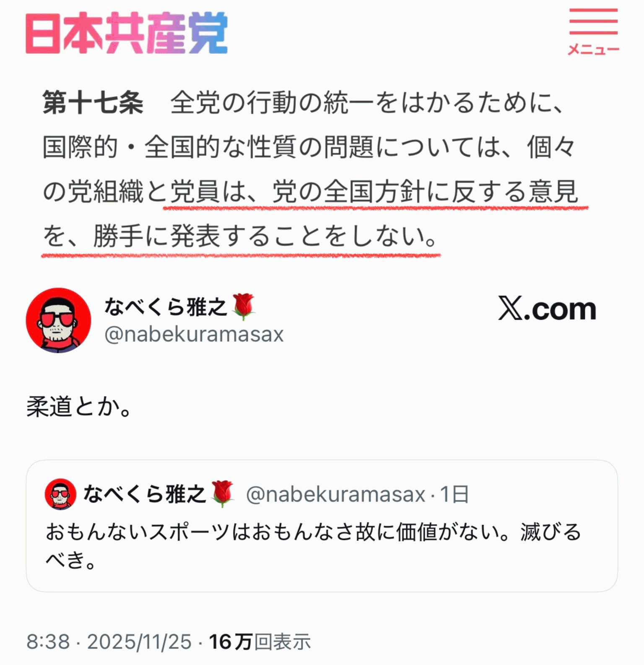Image resolution: width=644 pixels, height=665 pixels.
Task: Click the 1日 timestamp in quoted tweet
Action: pos(454,494)
